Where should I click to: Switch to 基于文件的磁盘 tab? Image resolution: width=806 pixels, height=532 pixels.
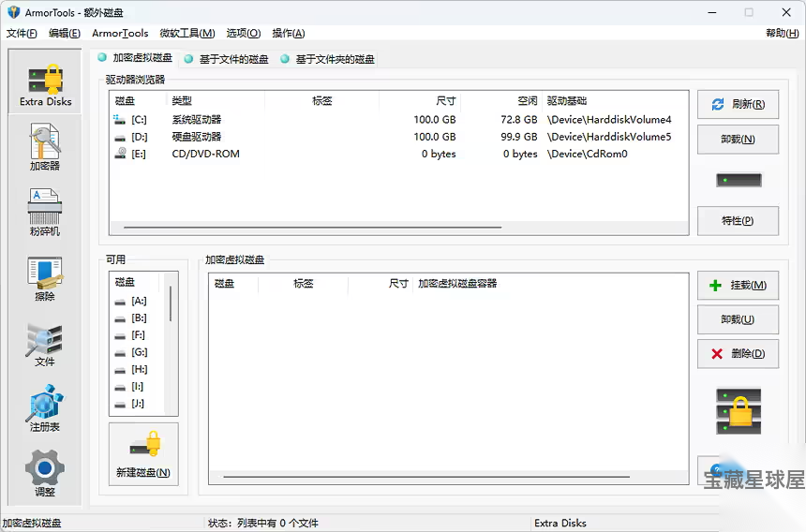[227, 59]
